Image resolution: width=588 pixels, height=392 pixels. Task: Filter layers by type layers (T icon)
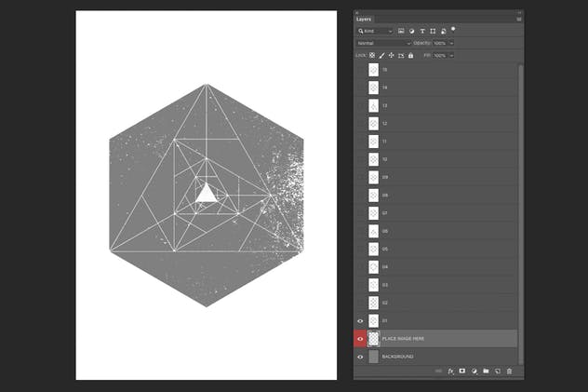pyautogui.click(x=422, y=31)
